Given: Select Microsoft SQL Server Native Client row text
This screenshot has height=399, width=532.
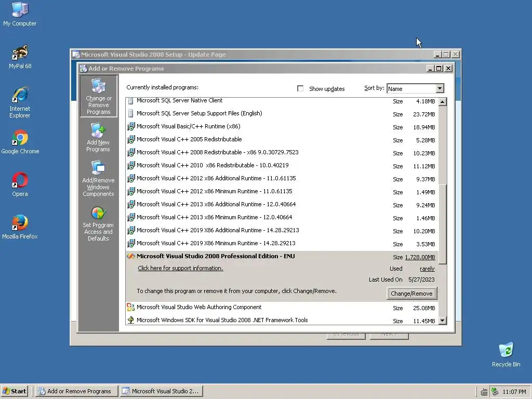Looking at the screenshot, I should pos(179,100).
